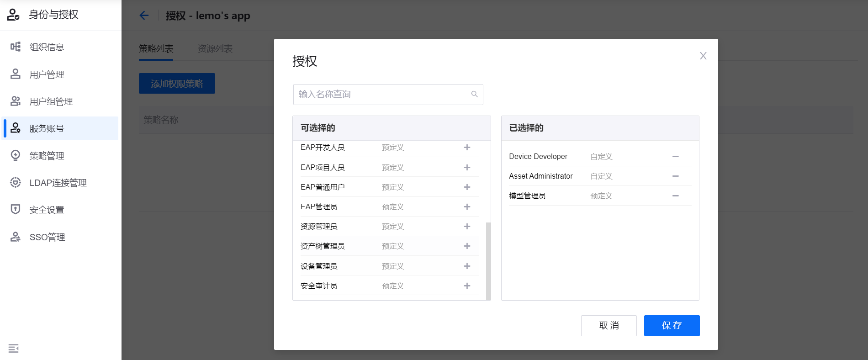This screenshot has width=868, height=360.
Task: Select the 资源管理员 row label
Action: click(319, 227)
